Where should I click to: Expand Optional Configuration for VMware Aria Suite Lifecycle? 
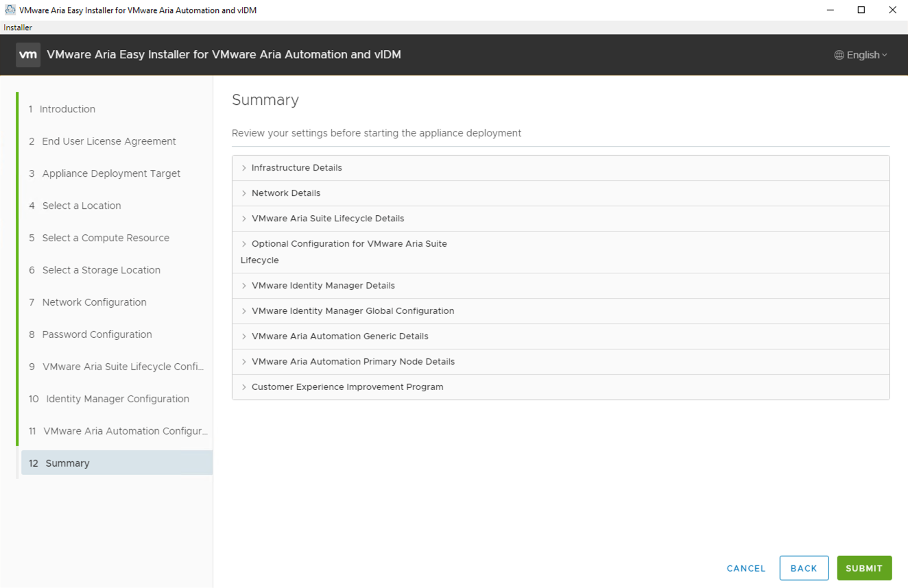(561, 252)
